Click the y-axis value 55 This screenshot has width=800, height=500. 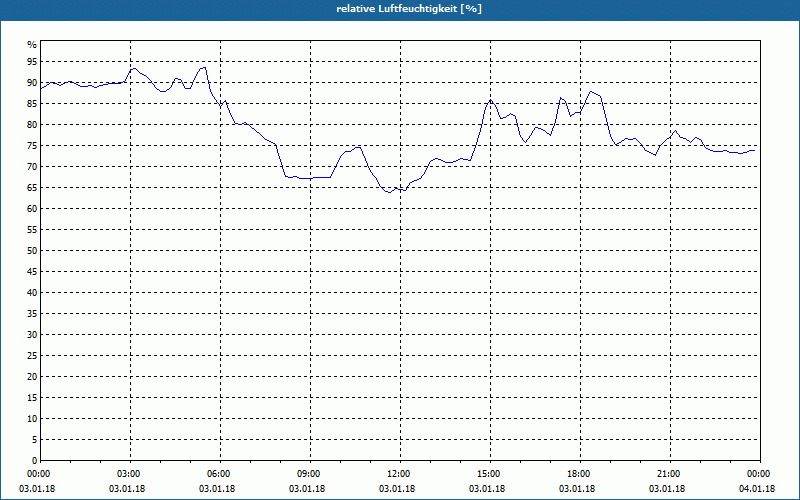(32, 230)
